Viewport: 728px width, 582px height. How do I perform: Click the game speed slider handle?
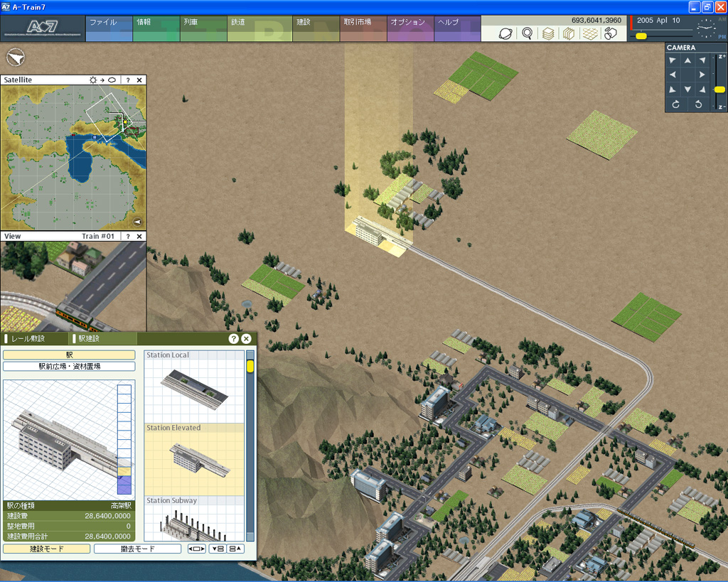[641, 36]
